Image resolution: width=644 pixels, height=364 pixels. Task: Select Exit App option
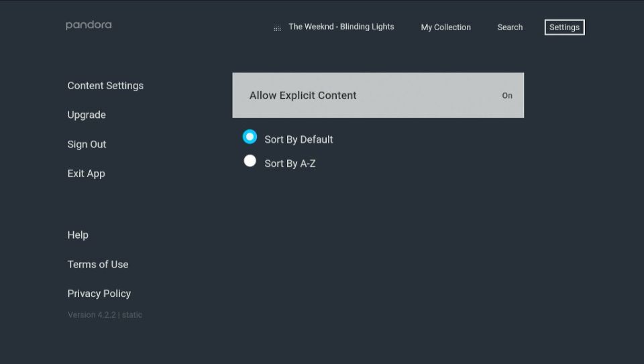pyautogui.click(x=87, y=174)
